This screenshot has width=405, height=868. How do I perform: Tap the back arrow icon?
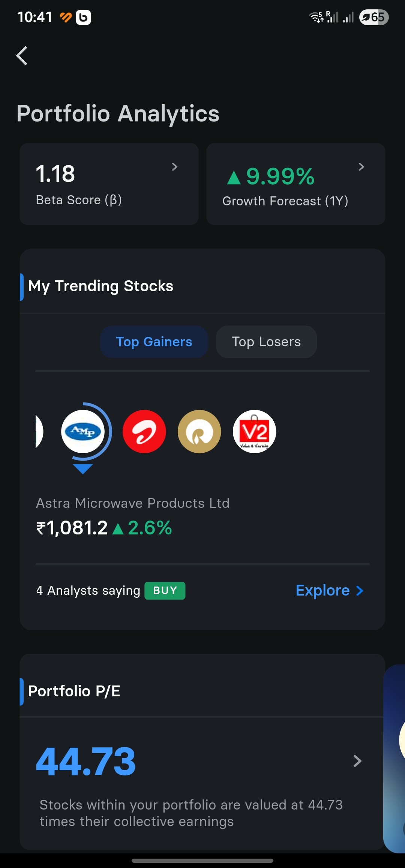pos(22,56)
